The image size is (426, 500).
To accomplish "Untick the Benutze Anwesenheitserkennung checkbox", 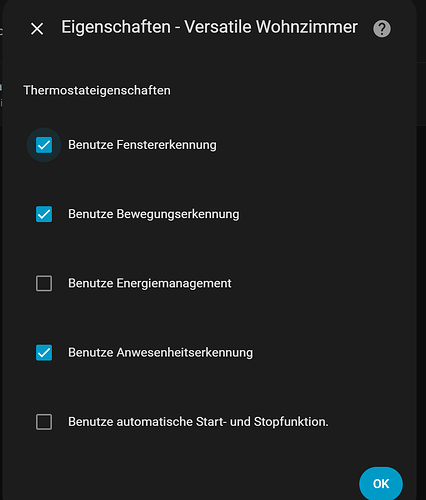I will [x=44, y=353].
